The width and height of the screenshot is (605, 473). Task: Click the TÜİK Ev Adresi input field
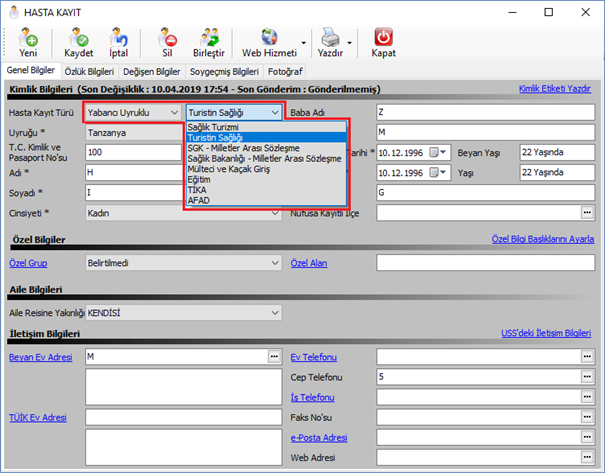(x=184, y=417)
